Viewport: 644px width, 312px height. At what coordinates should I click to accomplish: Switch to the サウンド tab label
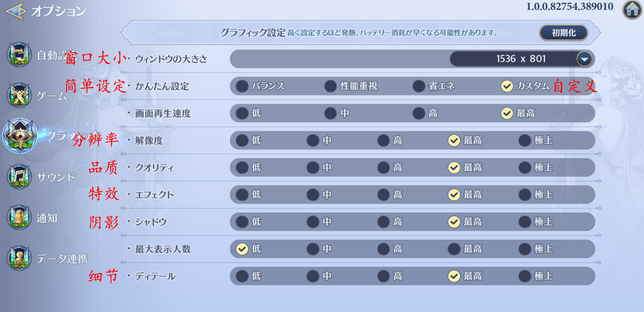click(x=56, y=177)
